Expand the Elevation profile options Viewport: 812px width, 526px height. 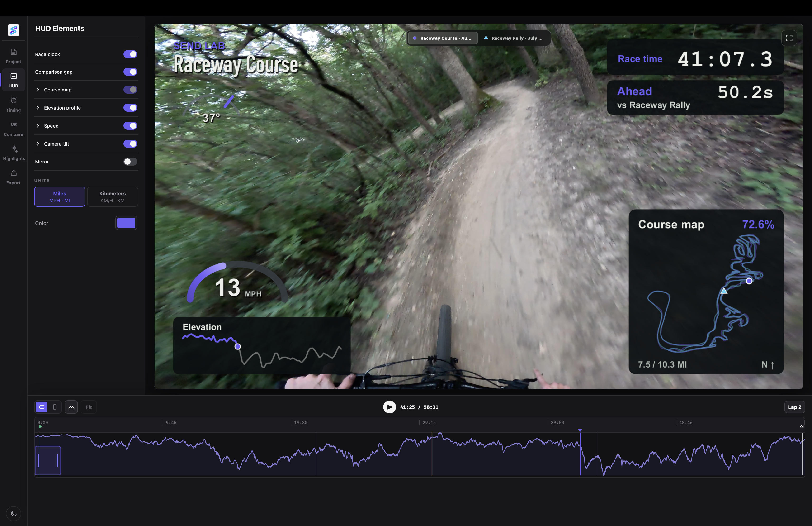pyautogui.click(x=38, y=108)
